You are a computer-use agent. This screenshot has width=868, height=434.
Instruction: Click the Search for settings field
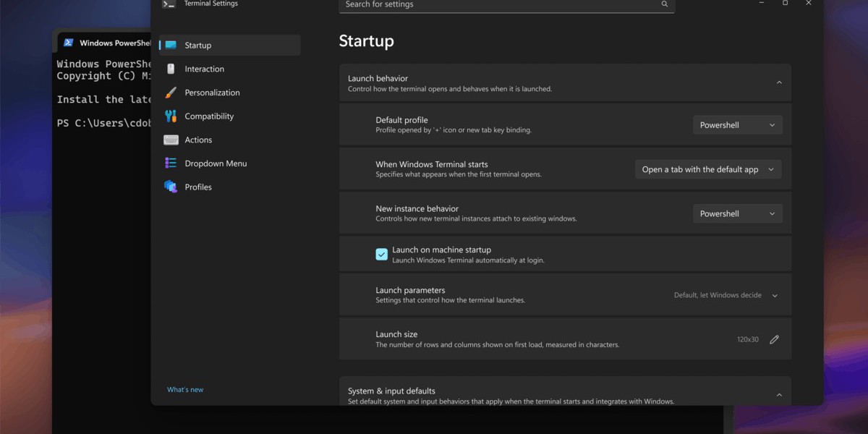point(499,5)
